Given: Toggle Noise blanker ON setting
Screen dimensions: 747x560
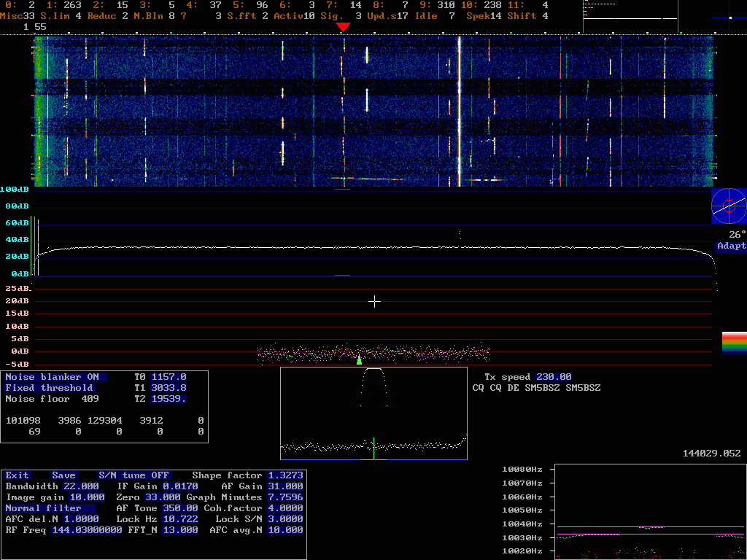Looking at the screenshot, I should 55,377.
